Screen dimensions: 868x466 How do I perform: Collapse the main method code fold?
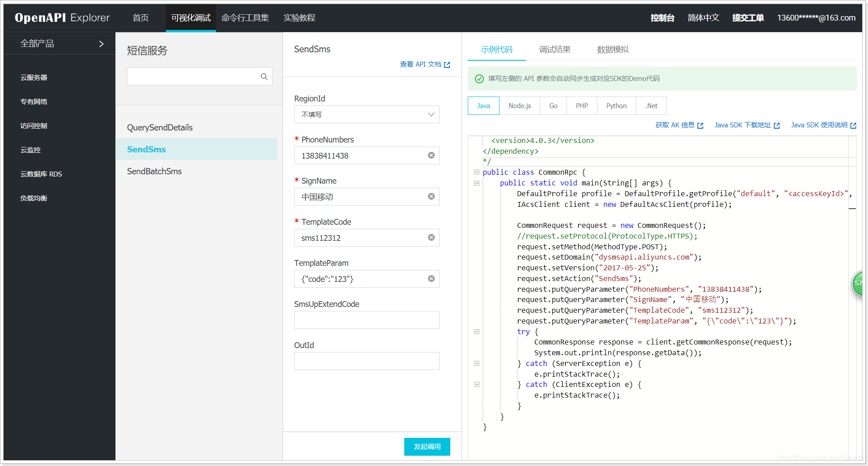477,183
